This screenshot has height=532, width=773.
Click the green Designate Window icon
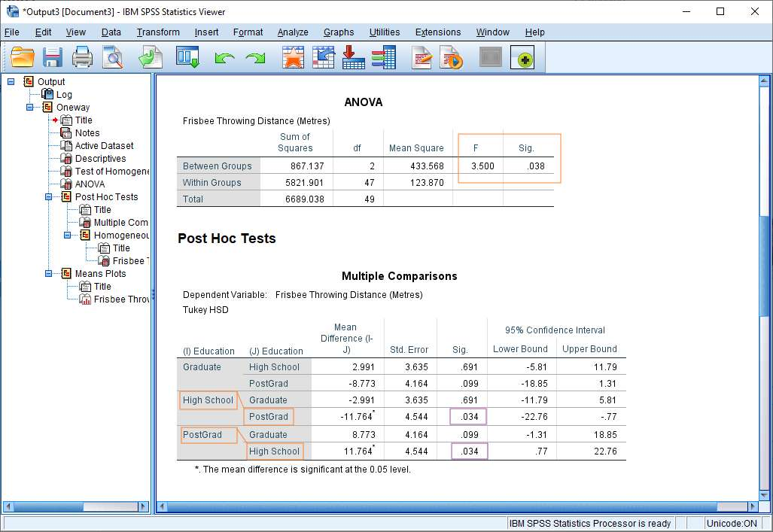pyautogui.click(x=522, y=56)
